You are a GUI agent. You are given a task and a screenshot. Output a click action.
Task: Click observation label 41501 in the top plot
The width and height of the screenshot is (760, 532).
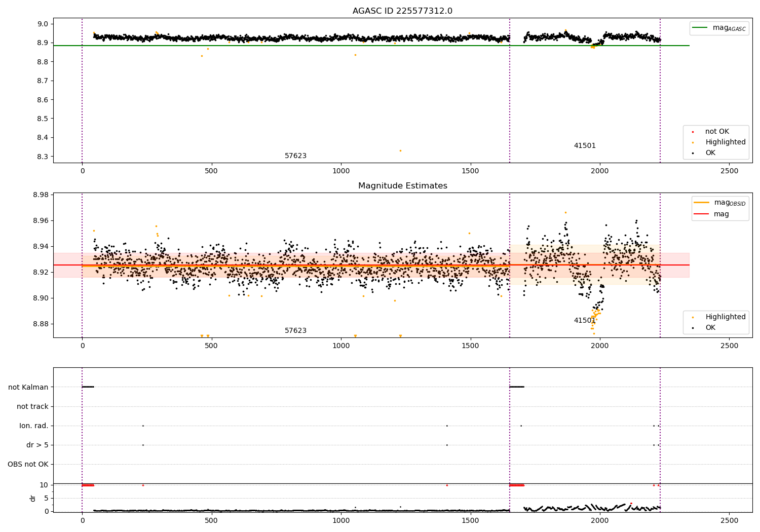(x=585, y=146)
